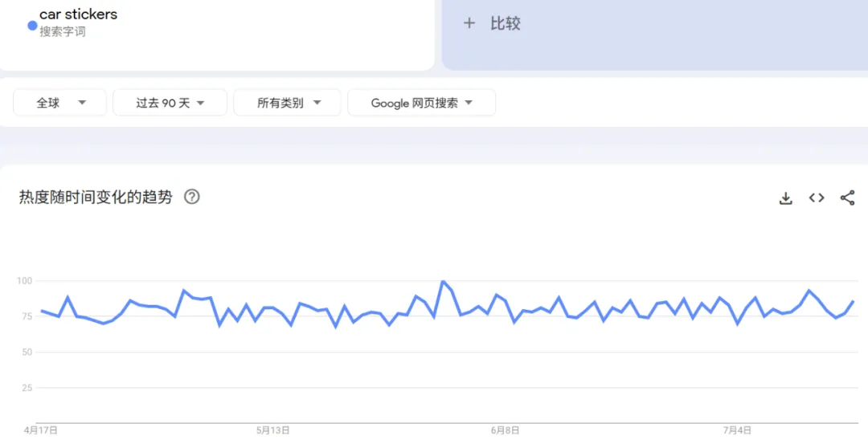The width and height of the screenshot is (868, 440).
Task: Click the 100 y-axis value
Action: point(25,281)
